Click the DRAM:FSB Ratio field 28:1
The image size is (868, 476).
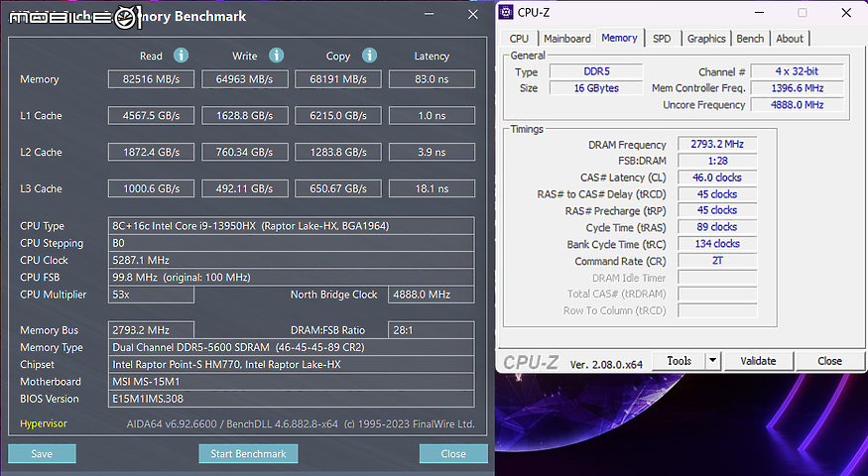tap(432, 330)
